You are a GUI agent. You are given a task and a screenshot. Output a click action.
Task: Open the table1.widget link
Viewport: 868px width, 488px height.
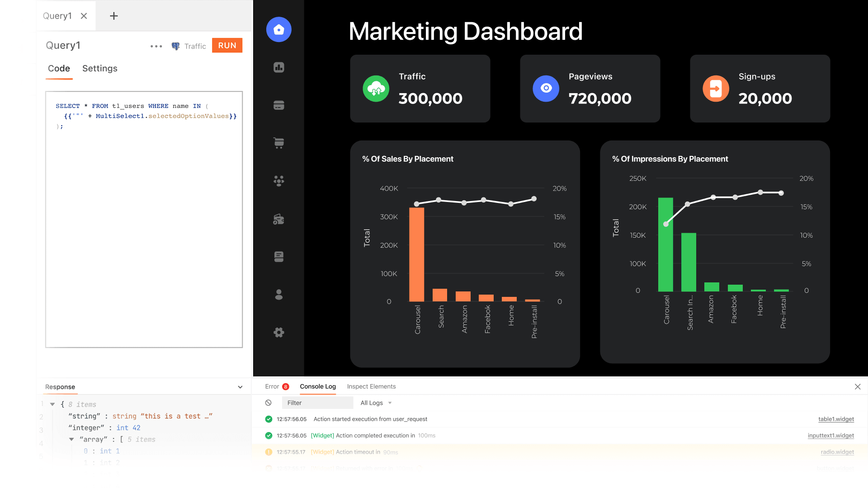[x=836, y=419]
